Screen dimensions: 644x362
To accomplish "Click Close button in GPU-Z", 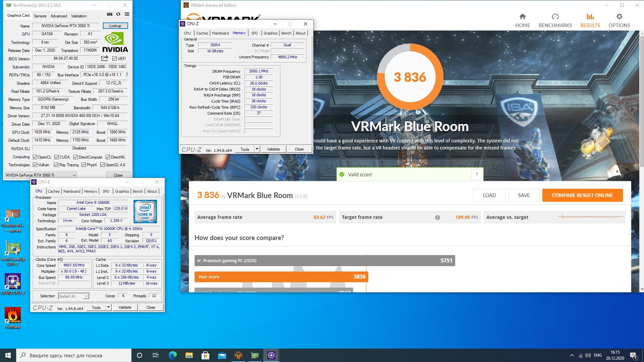I will (118, 175).
